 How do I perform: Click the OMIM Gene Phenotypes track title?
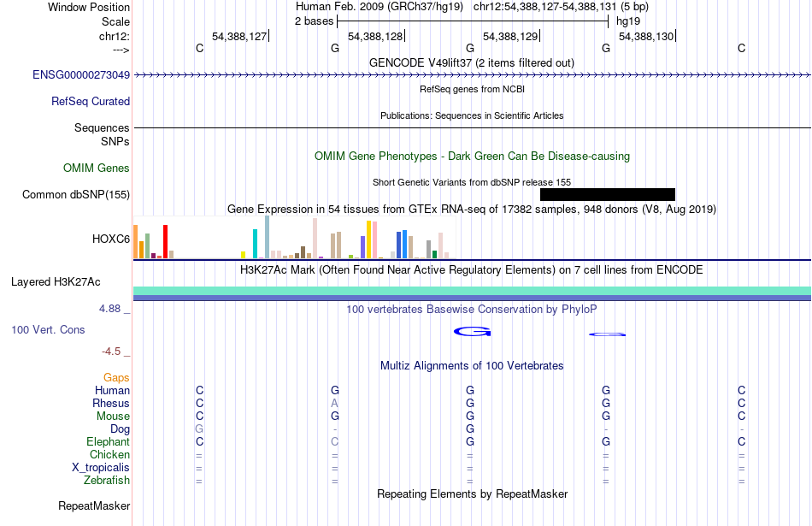pos(473,157)
